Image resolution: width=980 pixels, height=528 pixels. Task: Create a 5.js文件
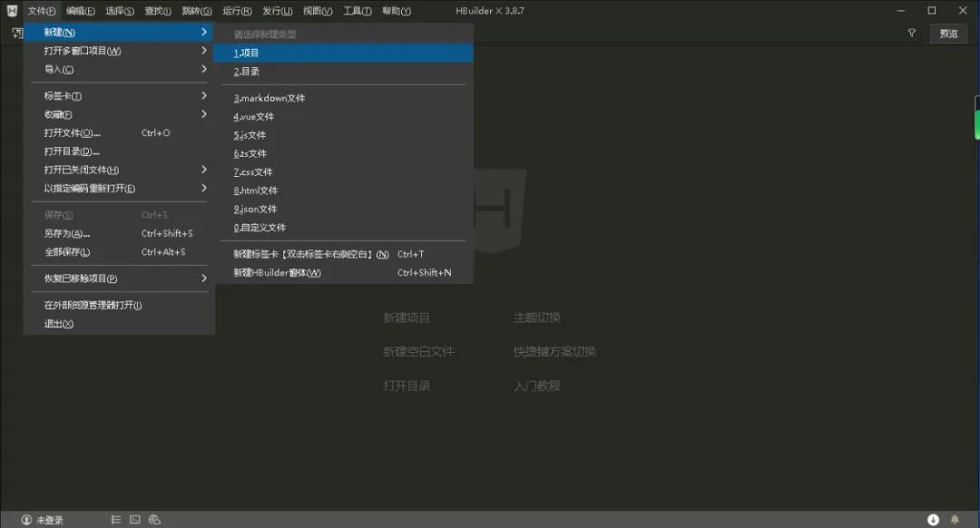pyautogui.click(x=343, y=135)
